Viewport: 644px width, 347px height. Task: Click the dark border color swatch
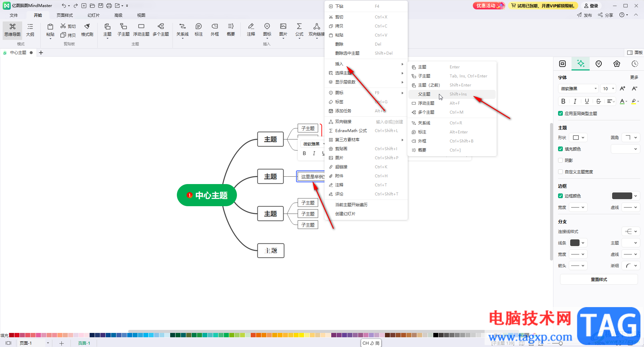(622, 196)
